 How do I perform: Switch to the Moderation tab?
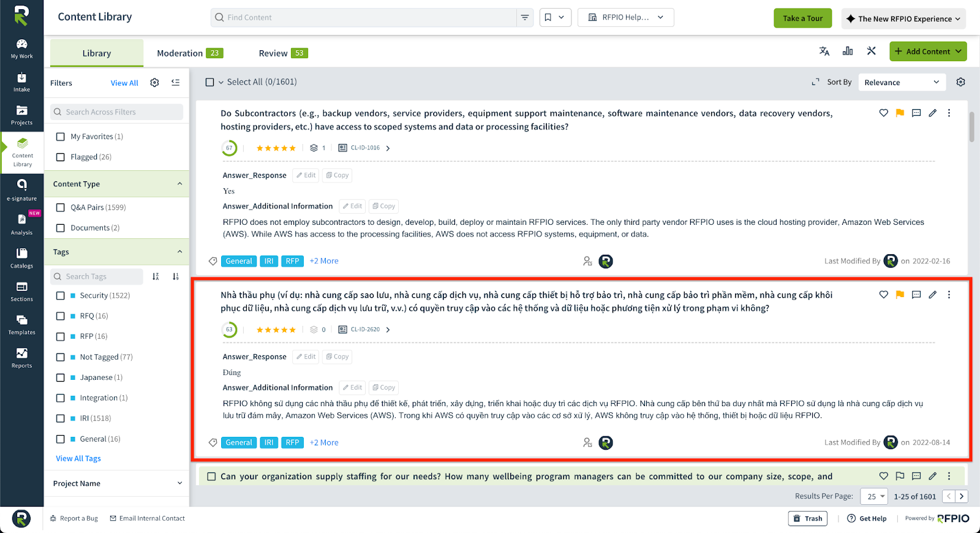190,53
